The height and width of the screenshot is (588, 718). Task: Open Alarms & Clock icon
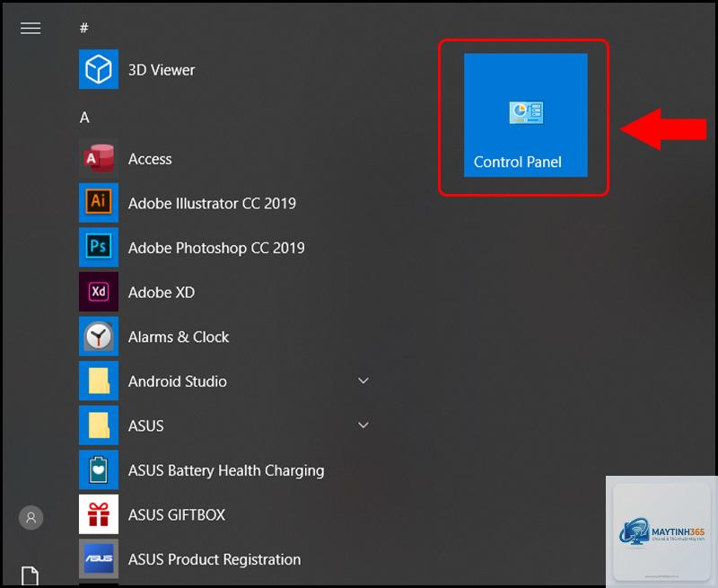99,336
